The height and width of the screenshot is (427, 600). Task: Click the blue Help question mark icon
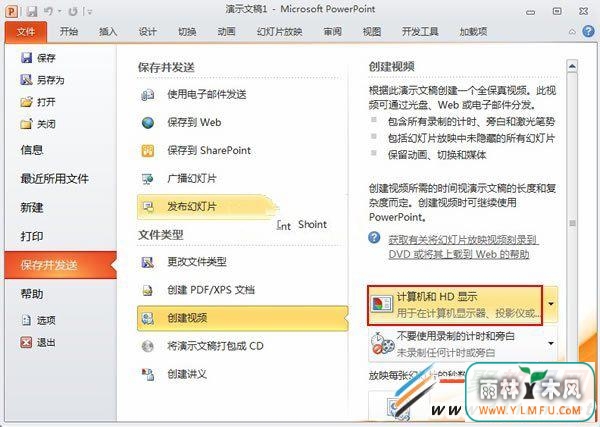coord(588,31)
